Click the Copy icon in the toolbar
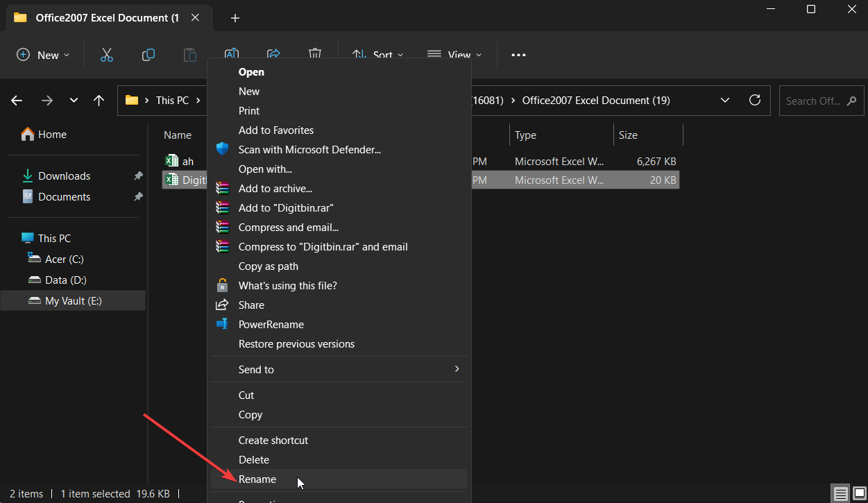868x503 pixels. click(148, 55)
